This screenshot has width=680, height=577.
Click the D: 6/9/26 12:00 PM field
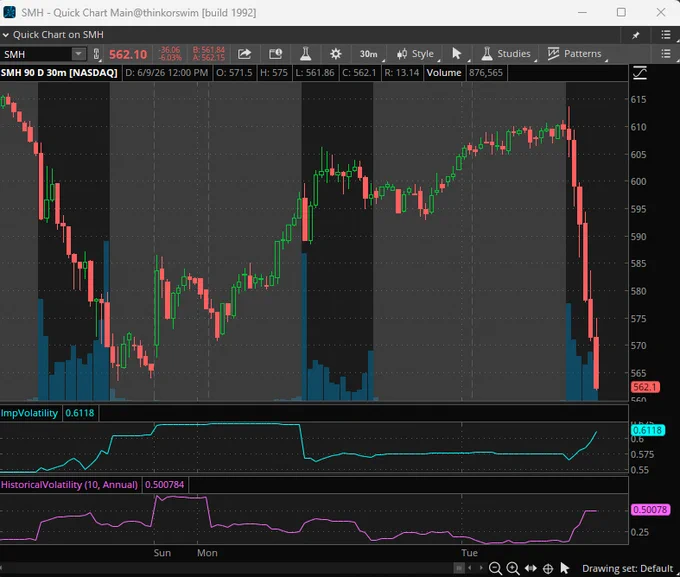pyautogui.click(x=167, y=73)
